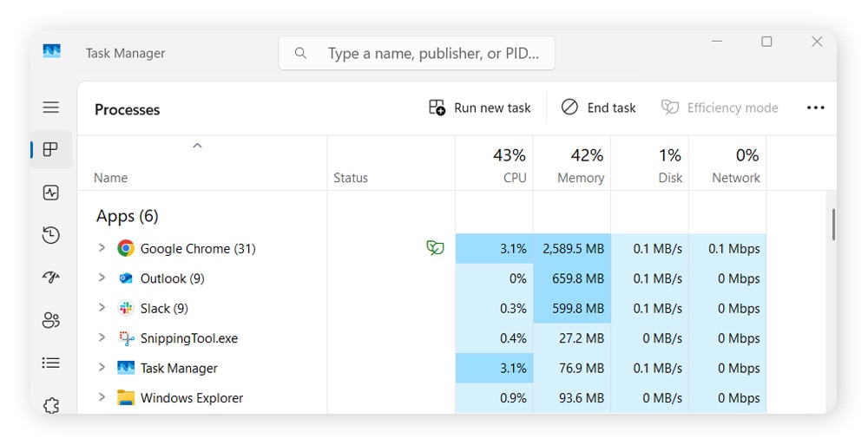Open the App history sidebar icon
This screenshot has width=868, height=445.
(51, 235)
